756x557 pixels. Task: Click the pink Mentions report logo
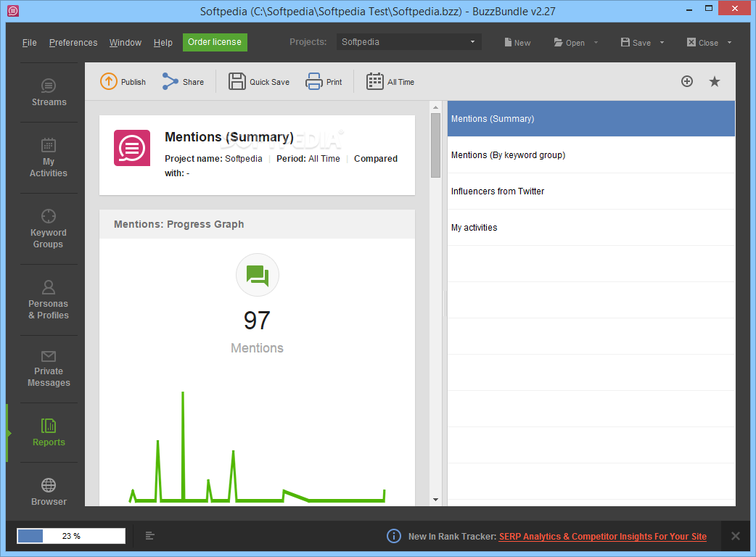tap(132, 148)
